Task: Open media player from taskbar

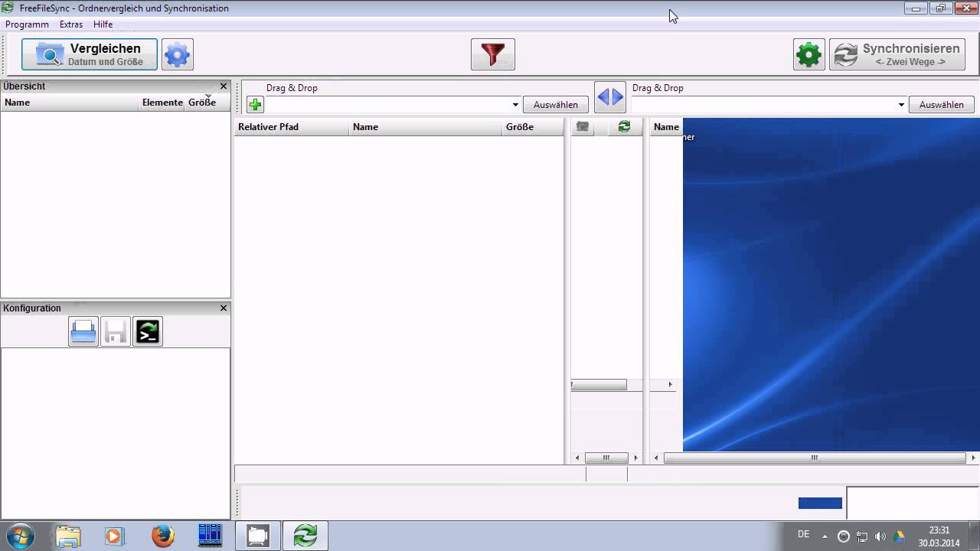Action: click(114, 536)
